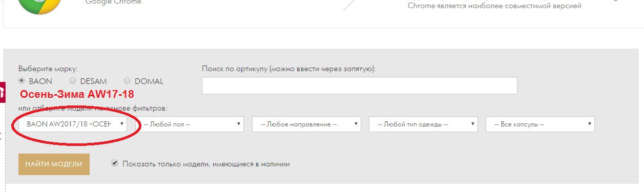Open the BAON AW2017/18 collection dropdown
Image resolution: width=644 pixels, height=192 pixels.
point(73,124)
